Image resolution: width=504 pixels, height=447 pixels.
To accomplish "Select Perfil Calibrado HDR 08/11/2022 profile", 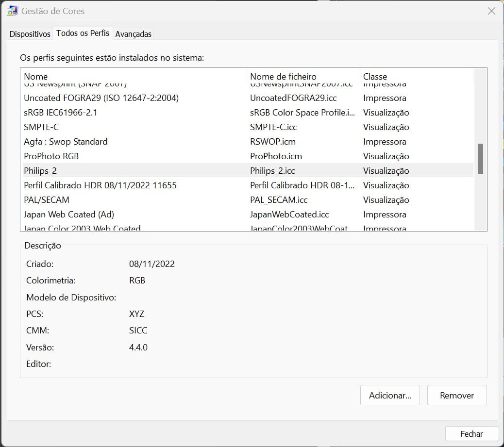I will (x=100, y=185).
